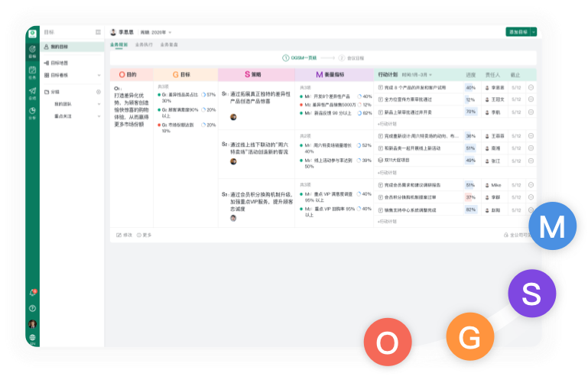Click the owner avatar under strategy S3
The image size is (588, 383).
coord(233,218)
